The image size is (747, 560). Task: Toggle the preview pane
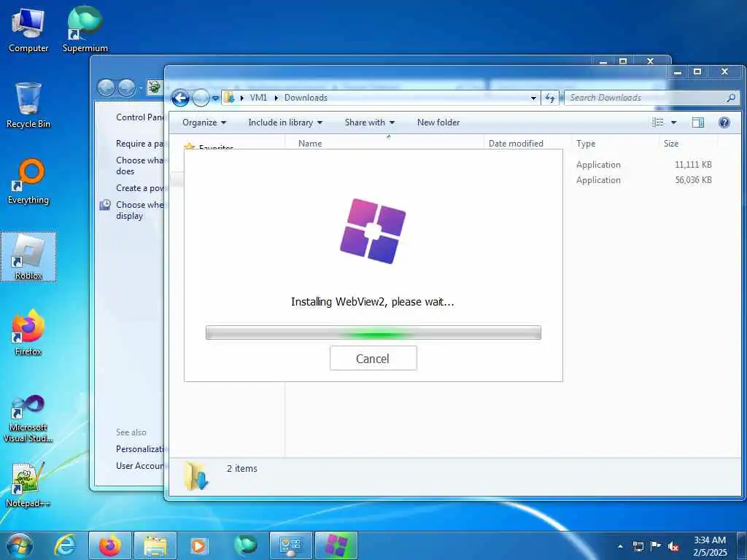tap(698, 122)
